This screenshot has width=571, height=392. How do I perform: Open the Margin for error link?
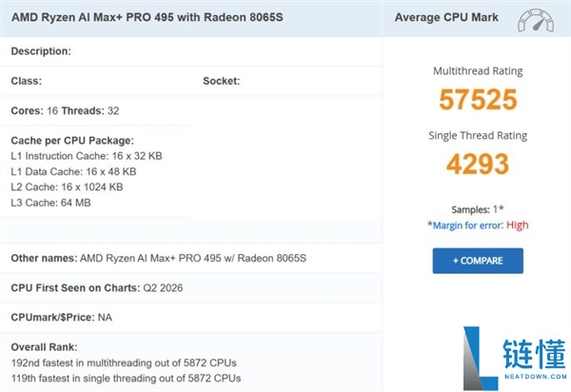click(467, 225)
